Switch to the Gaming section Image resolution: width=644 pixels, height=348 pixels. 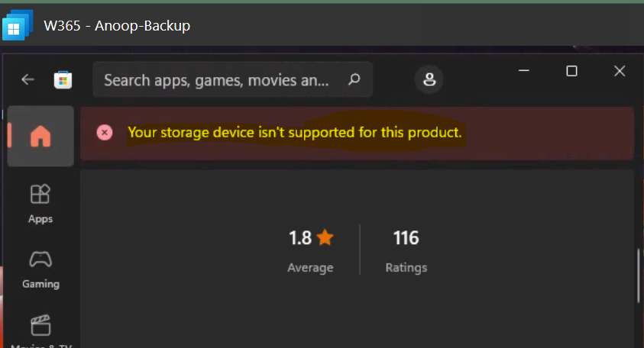tap(40, 269)
